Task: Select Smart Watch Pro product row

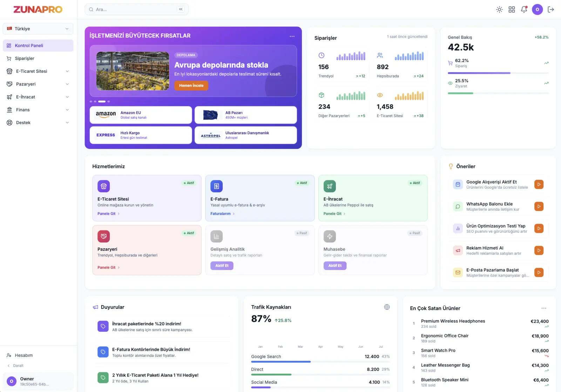Action: 479,353
